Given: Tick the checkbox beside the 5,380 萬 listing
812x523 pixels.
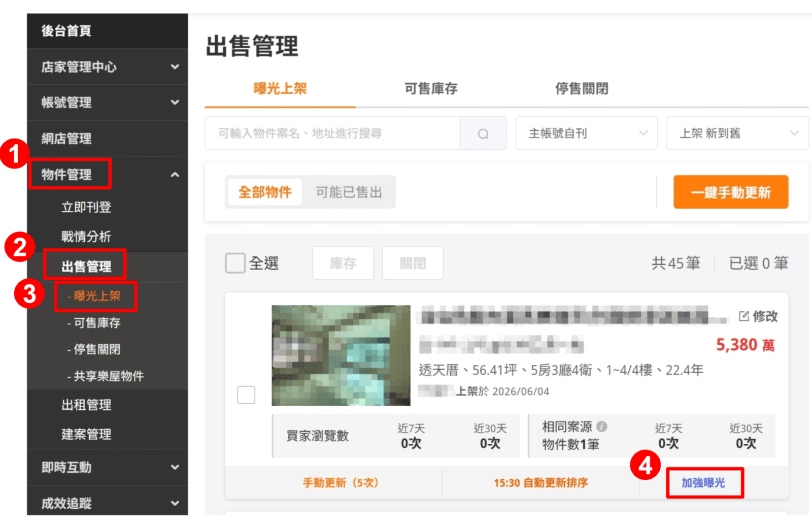Looking at the screenshot, I should (246, 395).
